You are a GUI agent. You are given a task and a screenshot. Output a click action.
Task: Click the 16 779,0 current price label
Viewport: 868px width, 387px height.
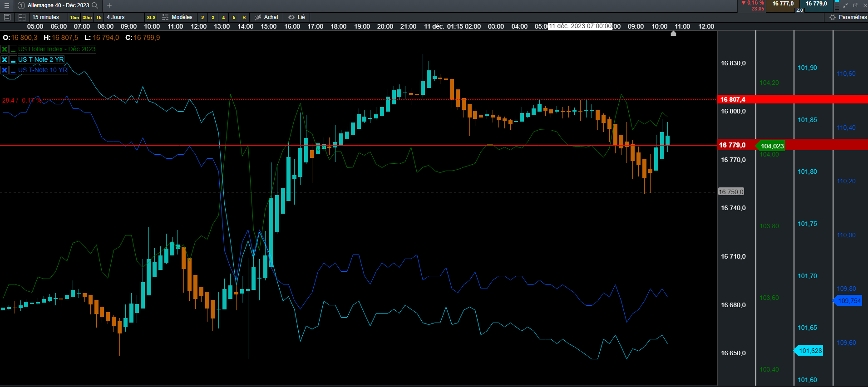coord(733,145)
